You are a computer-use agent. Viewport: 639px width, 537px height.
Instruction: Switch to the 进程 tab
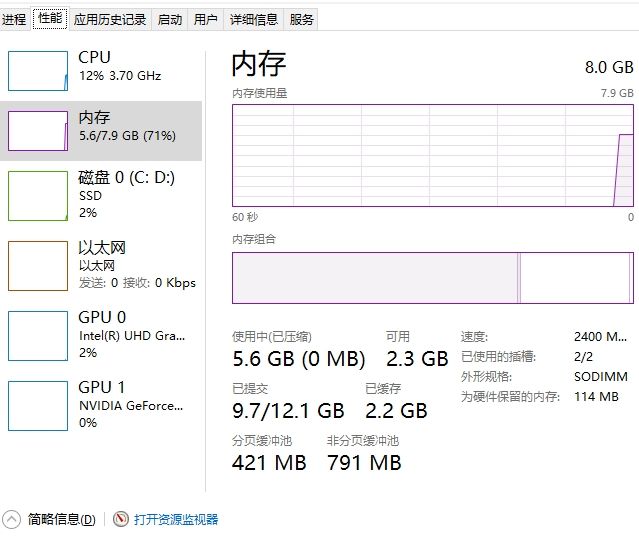click(x=15, y=19)
